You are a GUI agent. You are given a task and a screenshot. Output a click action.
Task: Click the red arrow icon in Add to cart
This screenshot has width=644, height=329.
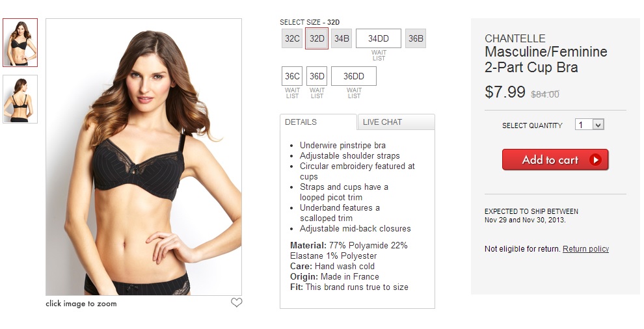pyautogui.click(x=595, y=159)
